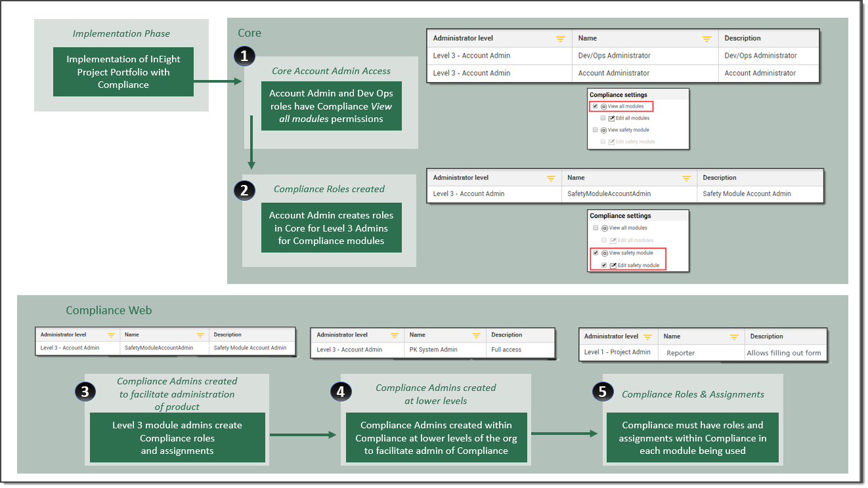The width and height of the screenshot is (868, 488).
Task: Click Administrator level filter icon in Core SafetyModuleAccountAdmin table
Action: [x=550, y=178]
